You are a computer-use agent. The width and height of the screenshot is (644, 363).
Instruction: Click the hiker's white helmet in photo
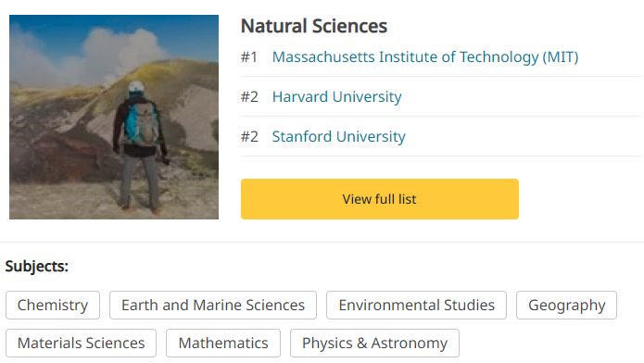(x=136, y=86)
